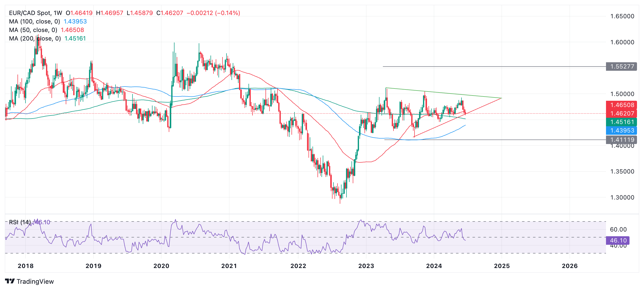Viewport: 644px width, 290px height.
Task: Click the 2020 label on time axis
Action: tap(161, 266)
